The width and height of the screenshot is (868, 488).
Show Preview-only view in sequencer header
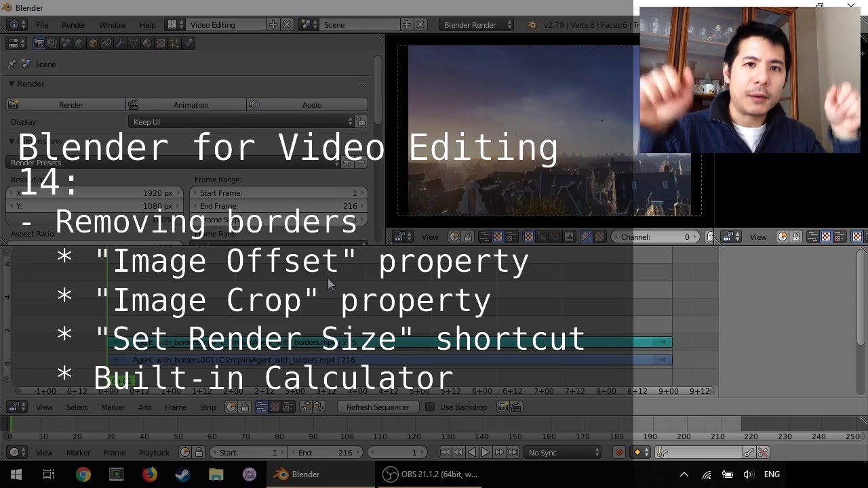pos(275,407)
